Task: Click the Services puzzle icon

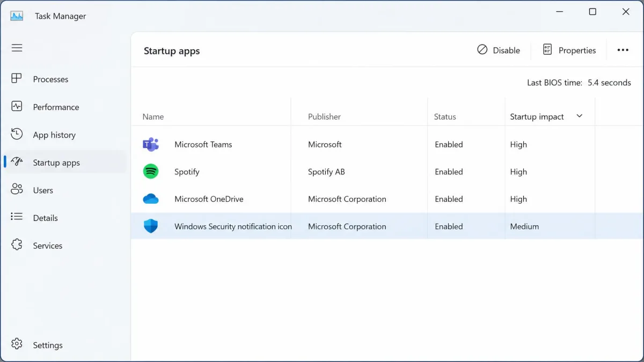Action: pos(17,245)
